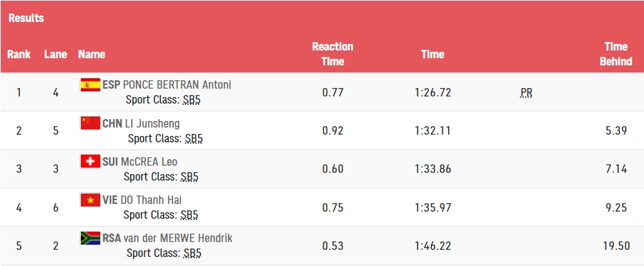The width and height of the screenshot is (644, 266).
Task: Click SB5 sport class for van der MERWE
Action: coord(193,253)
